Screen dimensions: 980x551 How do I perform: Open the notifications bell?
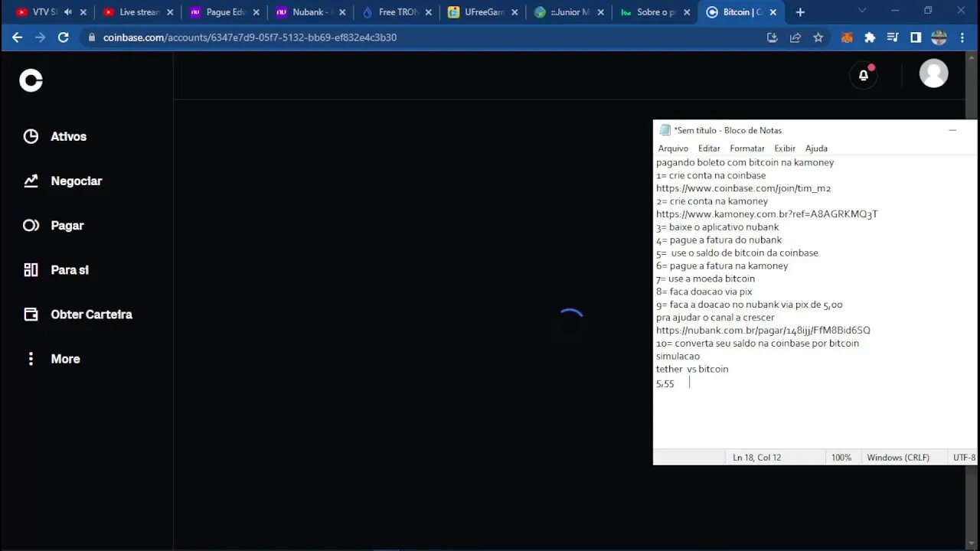864,75
